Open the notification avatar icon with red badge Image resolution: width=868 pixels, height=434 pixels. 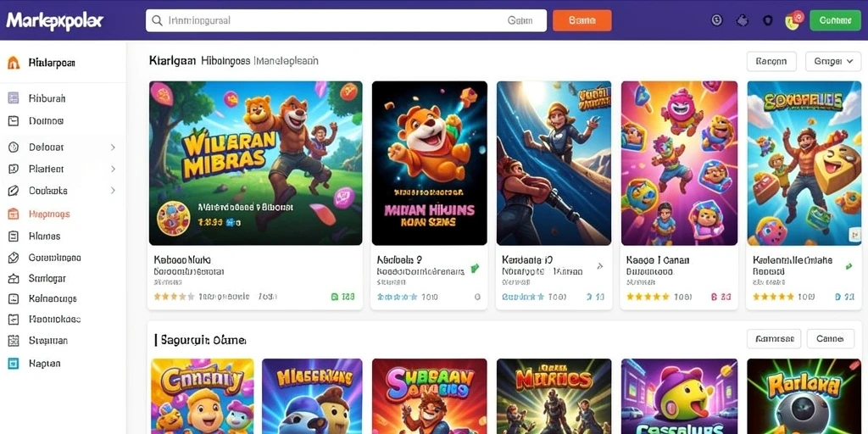793,20
